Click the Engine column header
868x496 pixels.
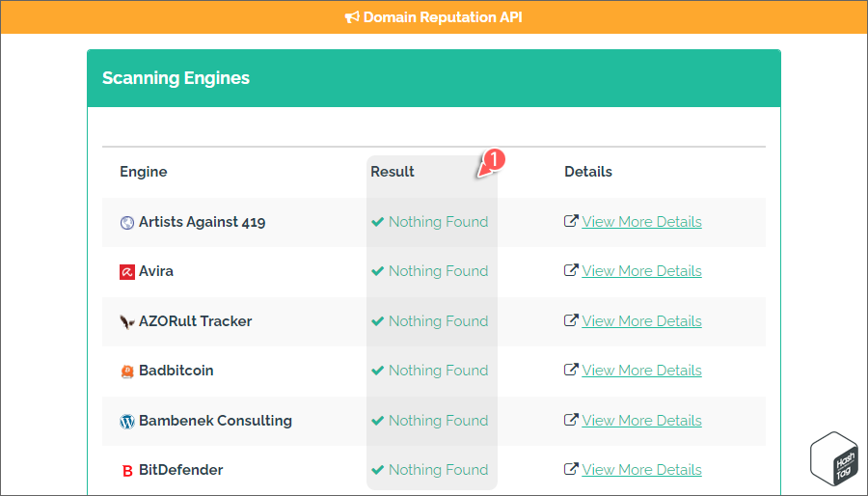144,172
